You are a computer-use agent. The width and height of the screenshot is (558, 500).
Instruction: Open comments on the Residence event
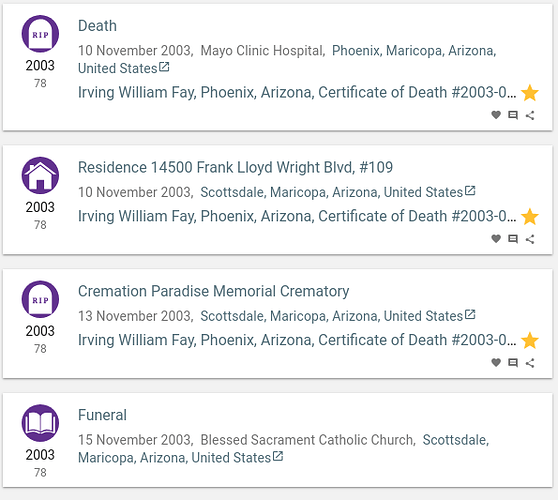[513, 239]
